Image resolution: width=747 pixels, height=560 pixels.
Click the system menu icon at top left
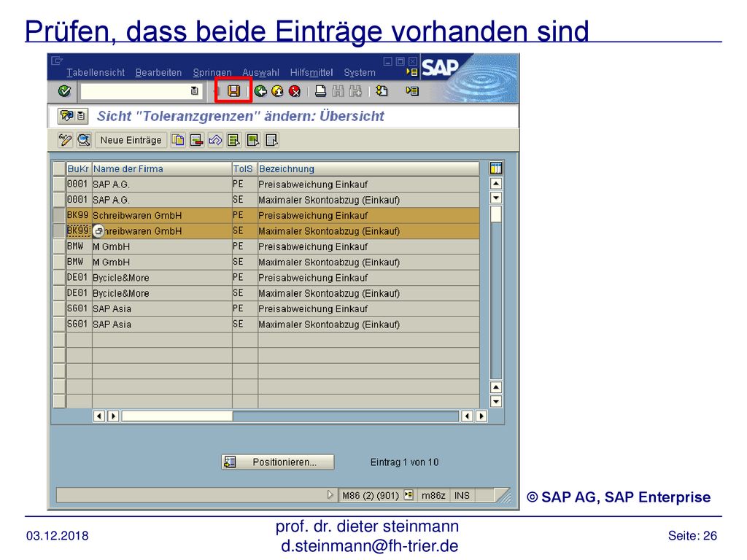pos(57,61)
